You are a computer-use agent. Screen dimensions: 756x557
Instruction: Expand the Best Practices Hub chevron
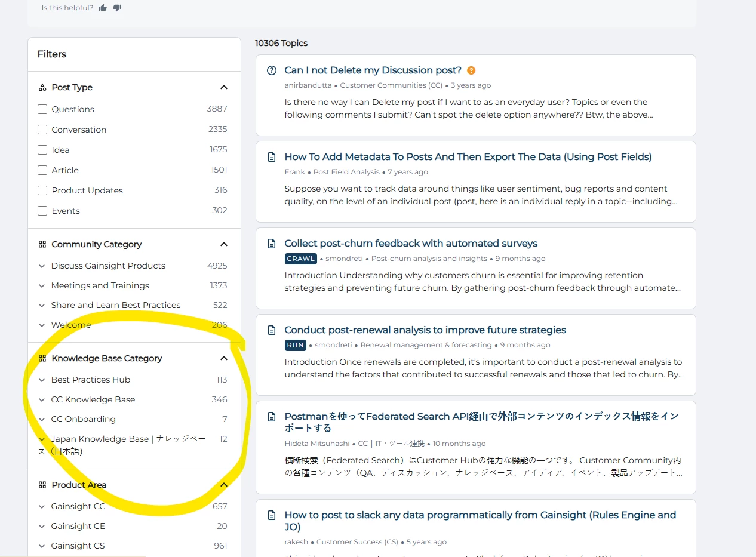click(42, 380)
